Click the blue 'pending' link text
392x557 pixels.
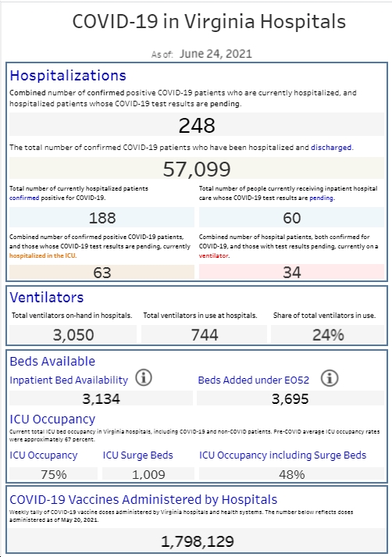coord(322,198)
